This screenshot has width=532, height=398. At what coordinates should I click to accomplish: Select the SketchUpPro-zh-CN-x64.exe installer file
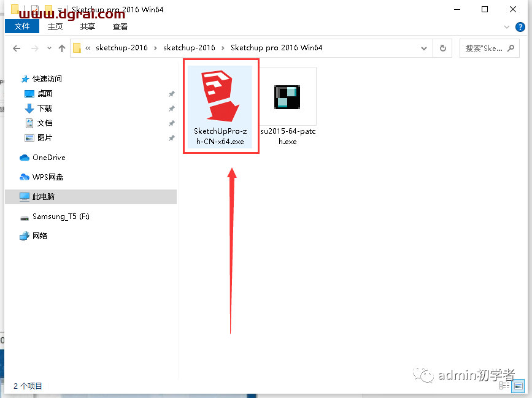point(220,107)
